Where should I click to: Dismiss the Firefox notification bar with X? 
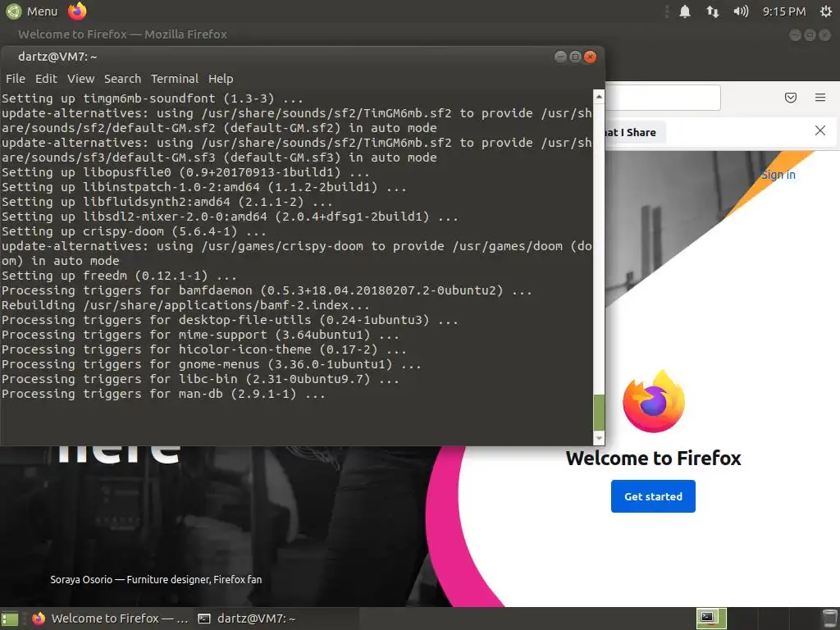tap(820, 130)
